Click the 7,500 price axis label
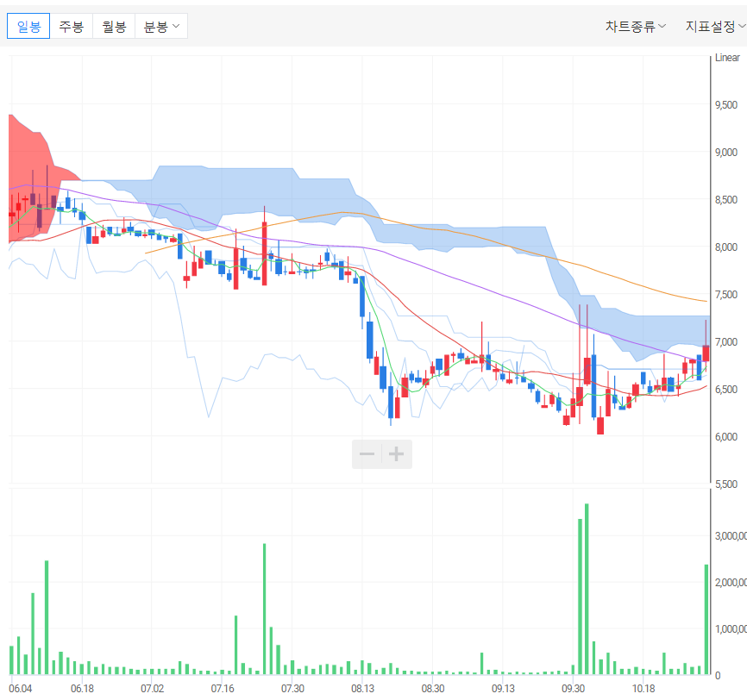Image resolution: width=747 pixels, height=700 pixels. [726, 294]
